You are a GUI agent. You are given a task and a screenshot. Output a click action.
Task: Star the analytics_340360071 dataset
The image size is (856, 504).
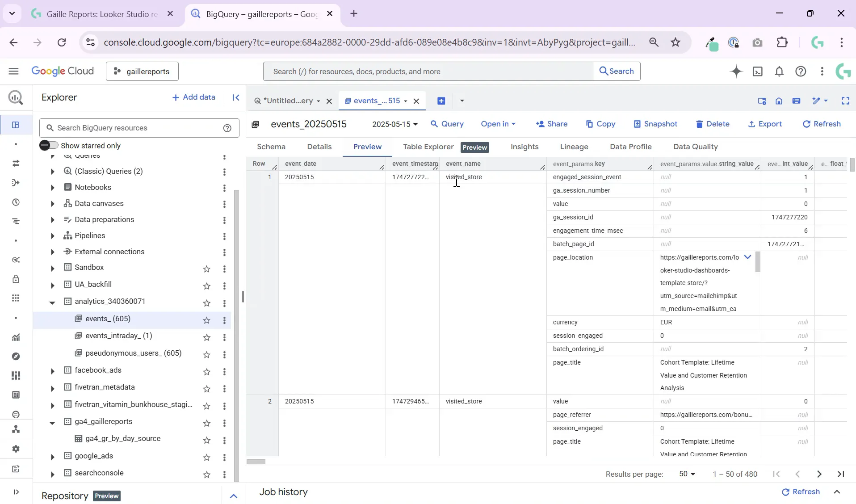click(206, 303)
